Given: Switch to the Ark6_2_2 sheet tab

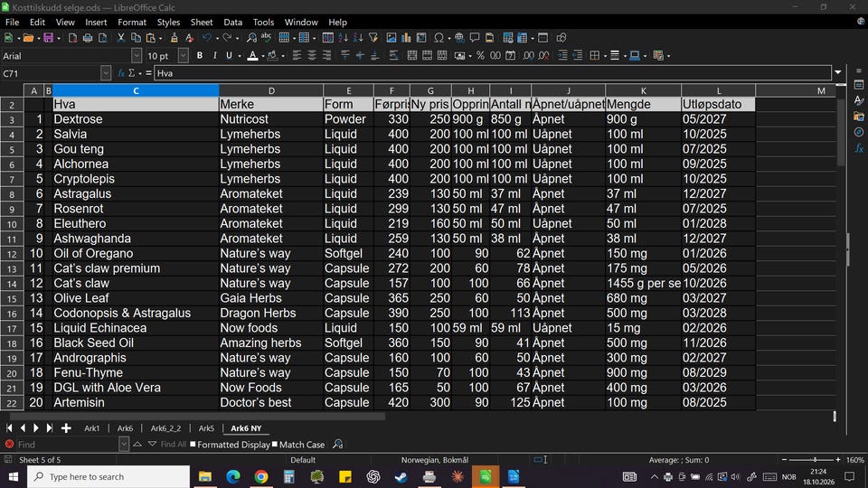Looking at the screenshot, I should point(165,428).
